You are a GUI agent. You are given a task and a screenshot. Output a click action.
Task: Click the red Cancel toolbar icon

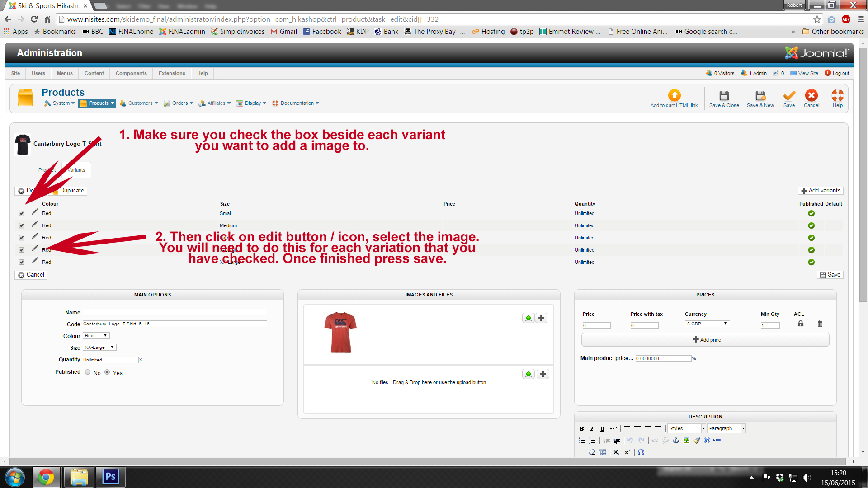[x=811, y=96]
